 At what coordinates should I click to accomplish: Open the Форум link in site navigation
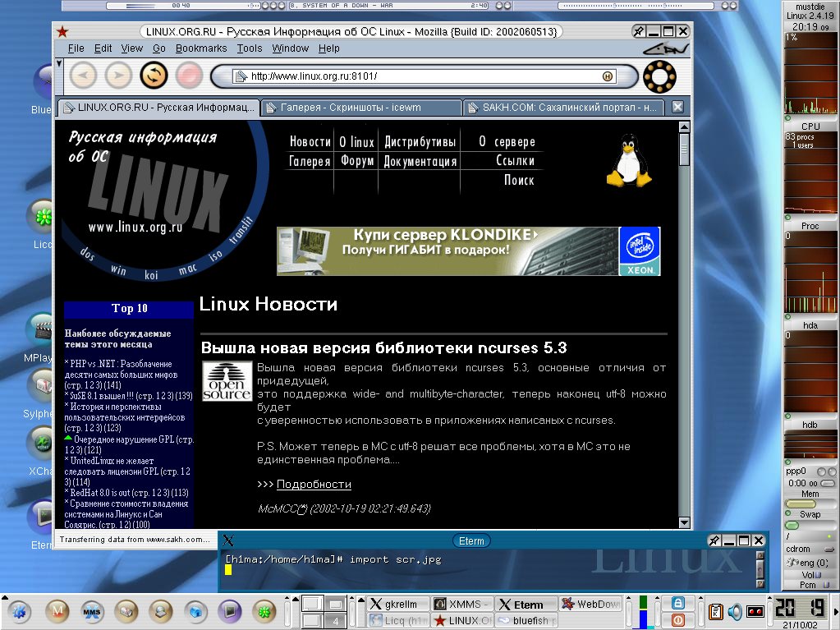[x=357, y=161]
